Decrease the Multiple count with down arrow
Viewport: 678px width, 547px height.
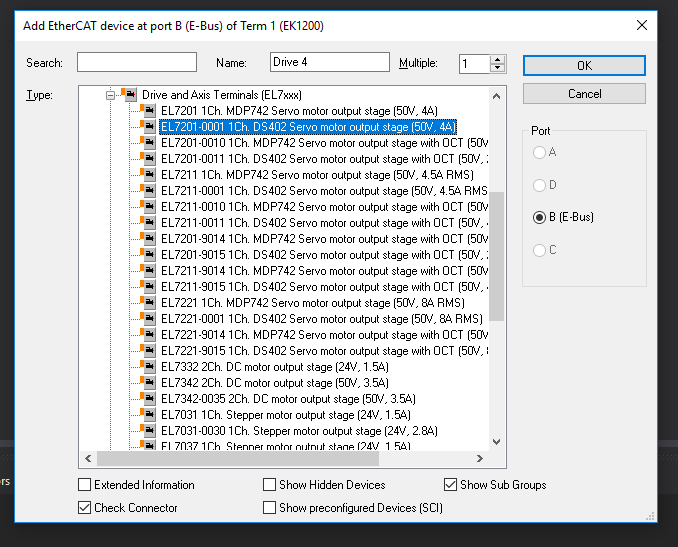tap(498, 68)
